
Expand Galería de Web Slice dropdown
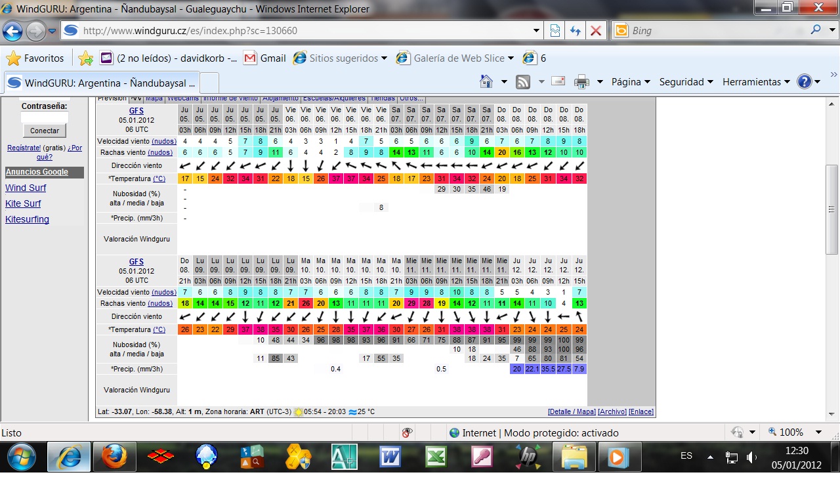(x=511, y=58)
